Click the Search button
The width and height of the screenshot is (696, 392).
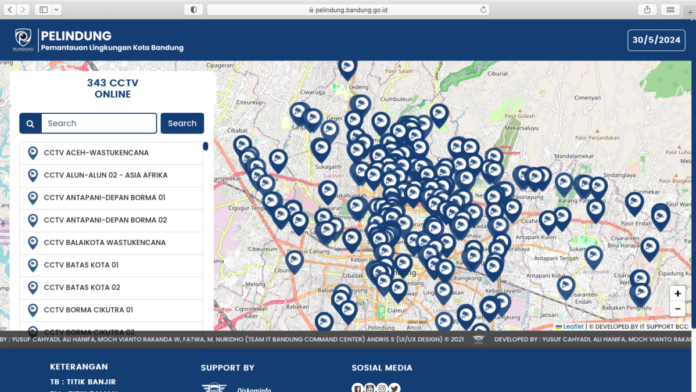click(182, 123)
